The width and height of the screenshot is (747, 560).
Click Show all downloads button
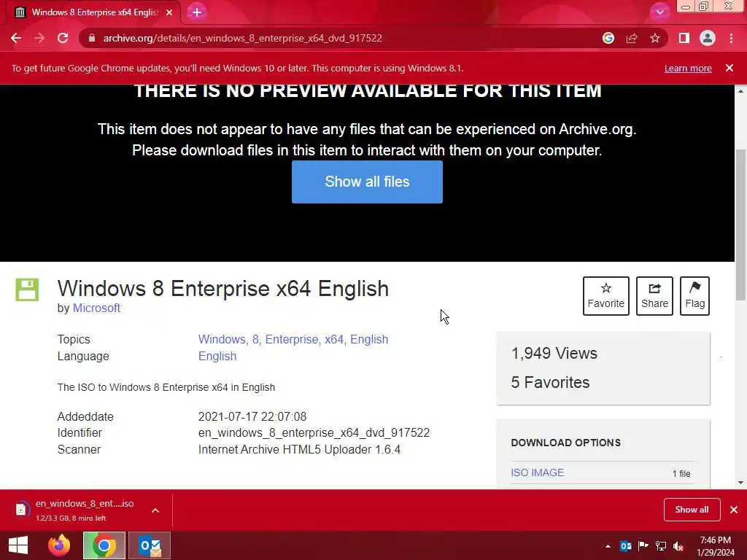pyautogui.click(x=692, y=510)
